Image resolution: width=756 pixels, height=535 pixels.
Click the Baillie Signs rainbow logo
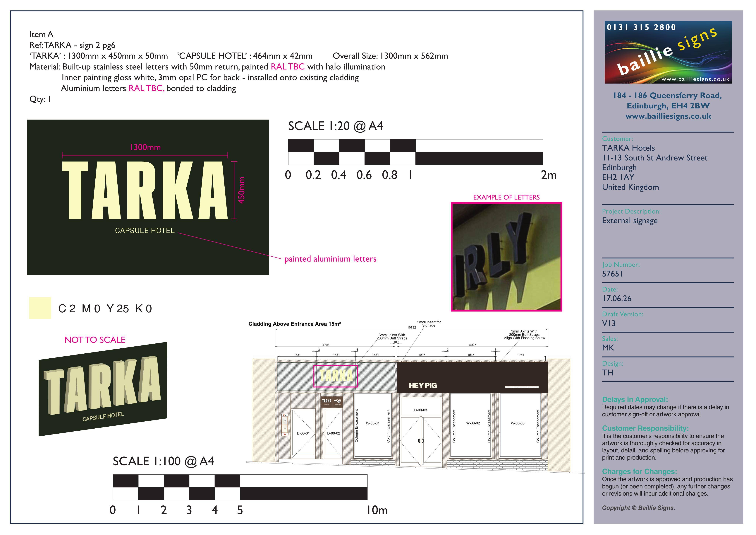[x=668, y=52]
